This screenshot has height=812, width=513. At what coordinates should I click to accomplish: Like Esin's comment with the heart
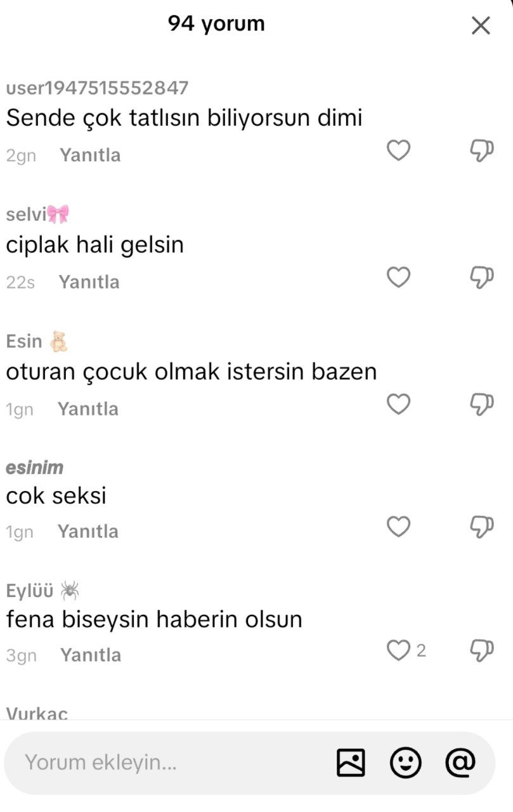point(399,404)
